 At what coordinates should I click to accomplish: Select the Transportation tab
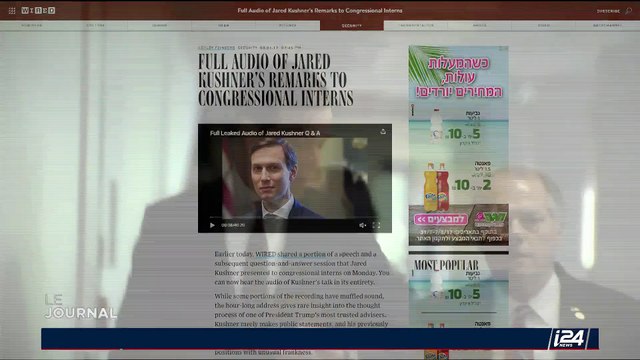tap(416, 25)
